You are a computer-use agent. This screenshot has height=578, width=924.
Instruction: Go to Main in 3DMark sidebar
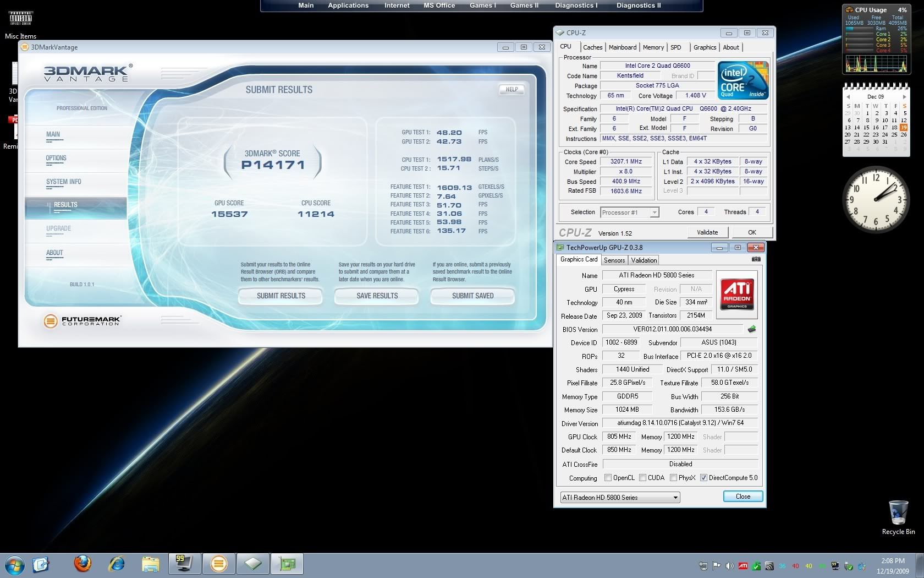click(x=53, y=134)
